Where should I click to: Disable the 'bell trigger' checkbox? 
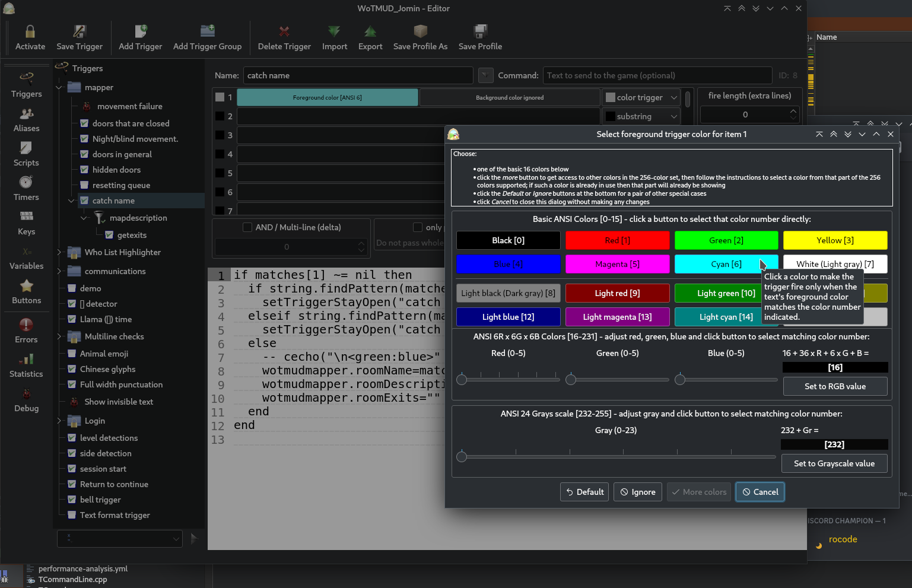pyautogui.click(x=72, y=500)
